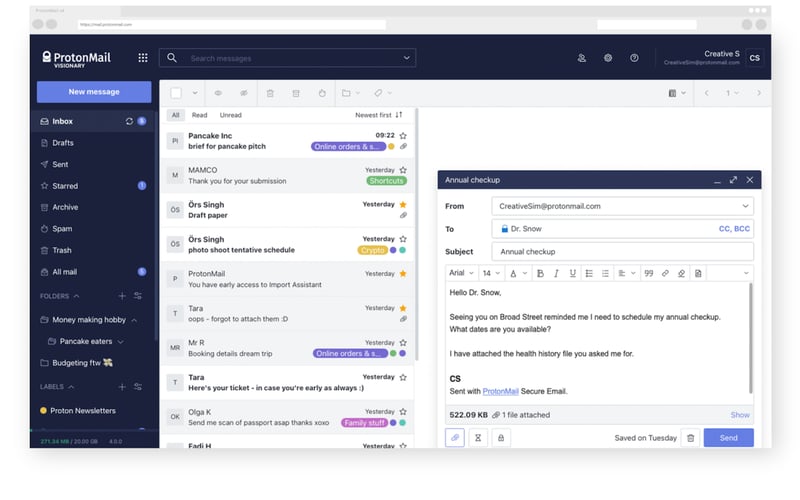Open the selection options dropdown arrow
The height and width of the screenshot is (500, 800).
point(194,93)
